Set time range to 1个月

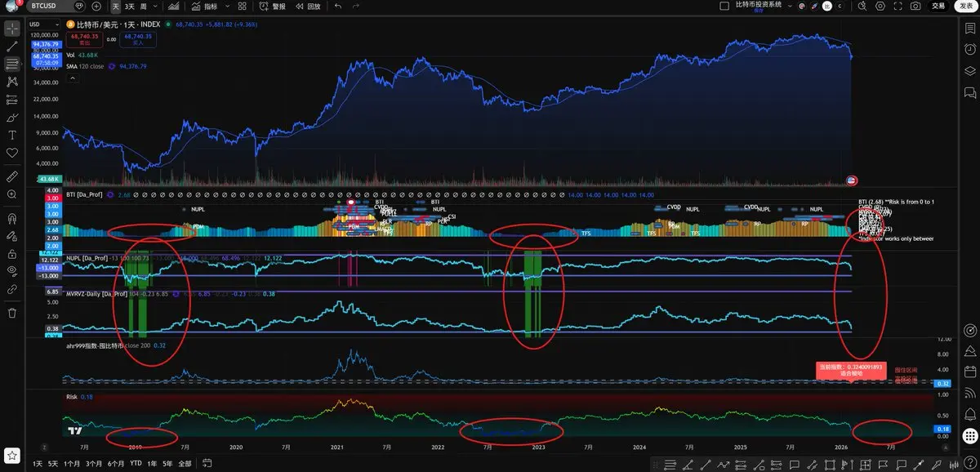click(72, 463)
